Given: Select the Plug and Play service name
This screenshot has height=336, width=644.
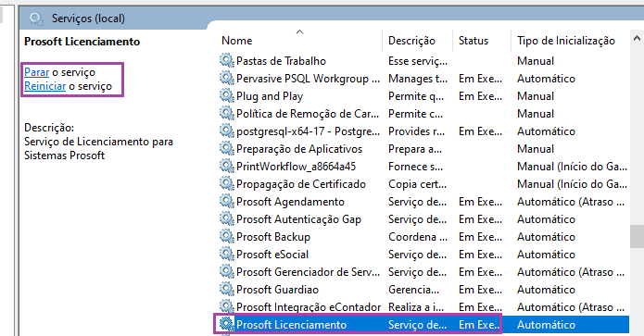Looking at the screenshot, I should 270,96.
